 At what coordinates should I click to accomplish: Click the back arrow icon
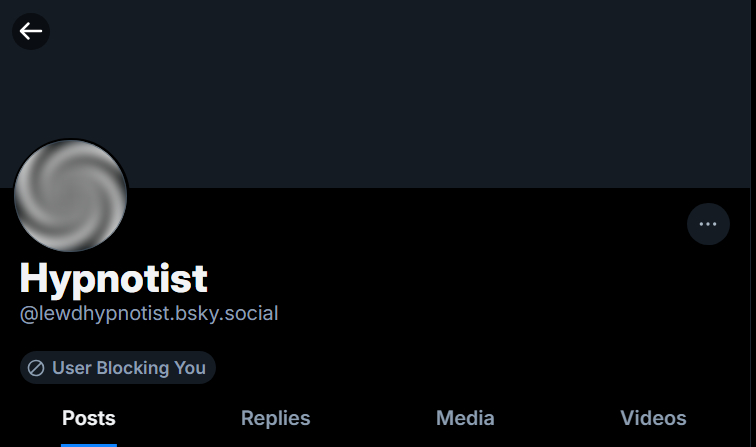[x=31, y=31]
